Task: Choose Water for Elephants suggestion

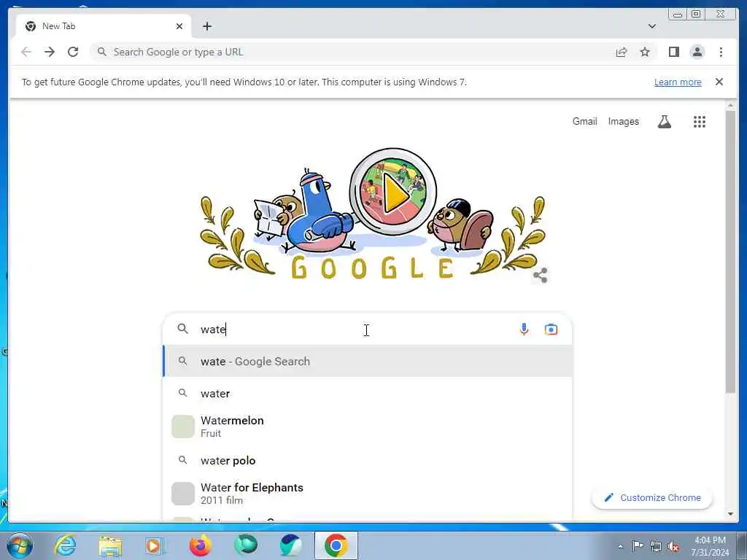Action: tap(368, 494)
